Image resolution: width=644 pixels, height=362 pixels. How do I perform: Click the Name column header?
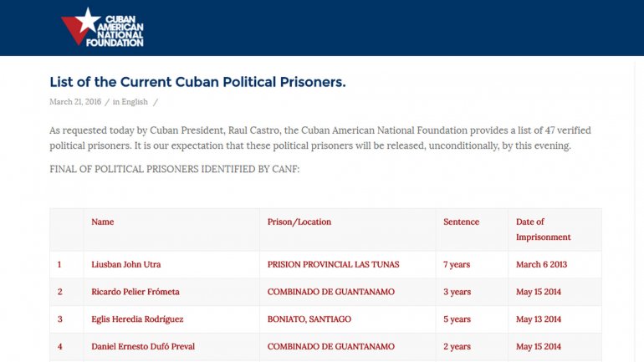click(103, 222)
